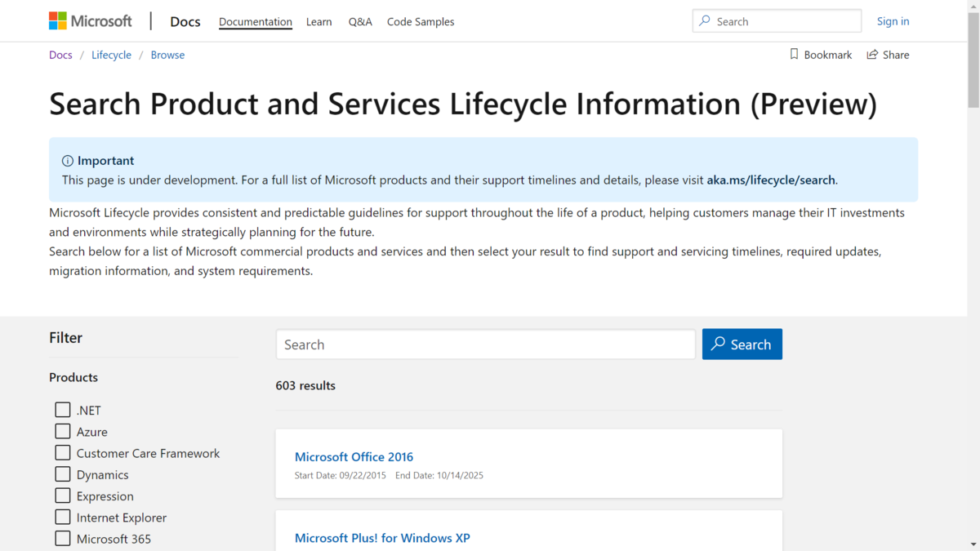This screenshot has width=980, height=551.
Task: Select the Microsoft 365 filter checkbox
Action: click(63, 538)
